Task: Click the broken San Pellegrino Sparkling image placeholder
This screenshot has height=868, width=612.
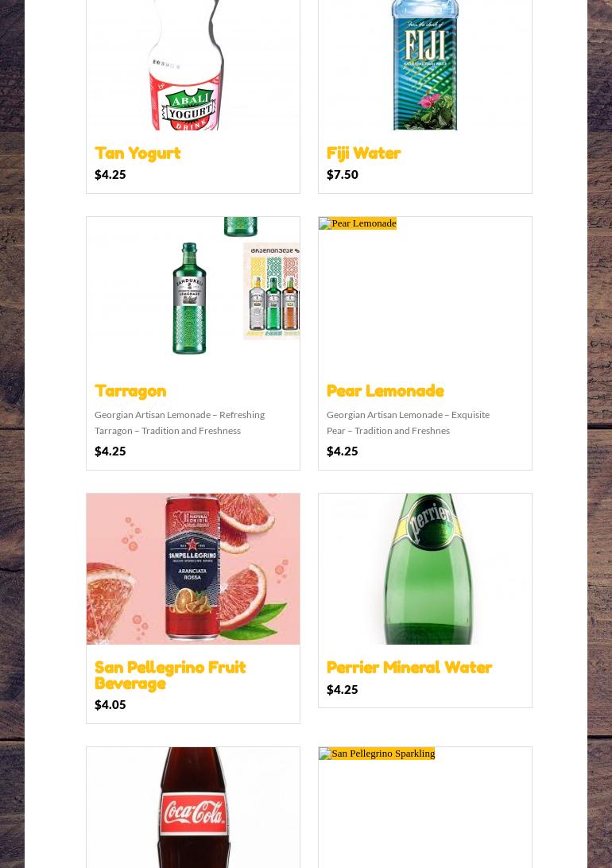Action: coord(377,754)
